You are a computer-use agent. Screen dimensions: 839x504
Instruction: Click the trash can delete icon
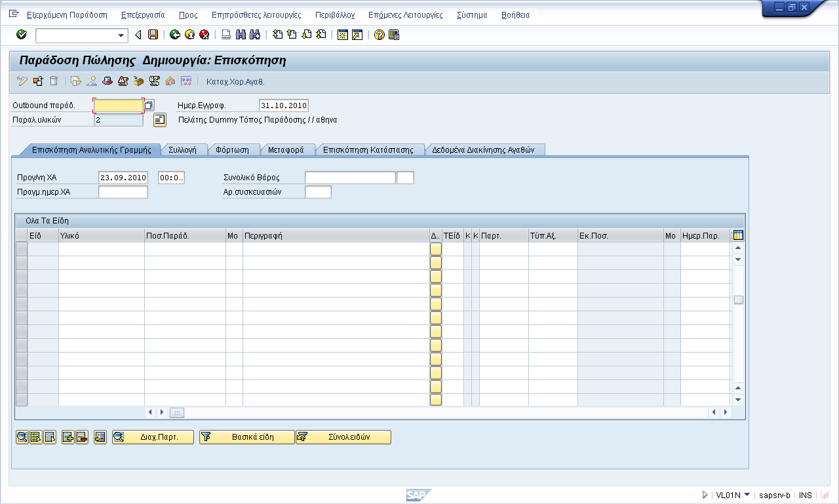pyautogui.click(x=54, y=81)
